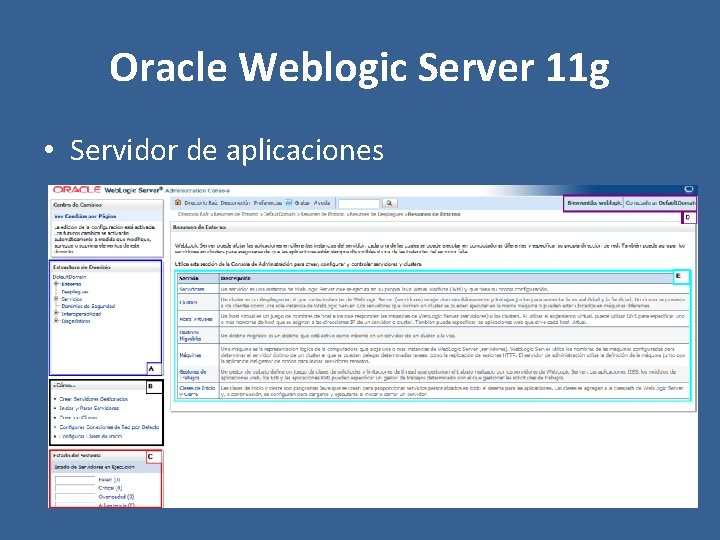
Task: Select Dominios de Seguridad tree item
Action: [88, 306]
